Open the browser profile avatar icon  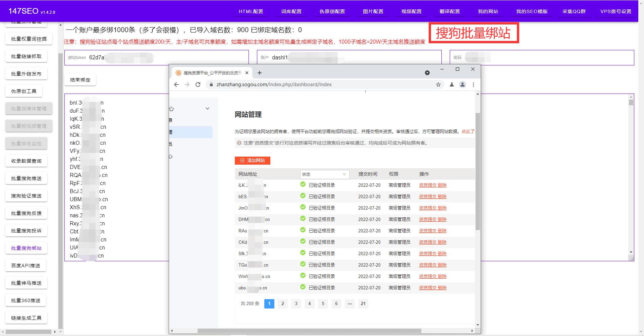click(x=463, y=85)
